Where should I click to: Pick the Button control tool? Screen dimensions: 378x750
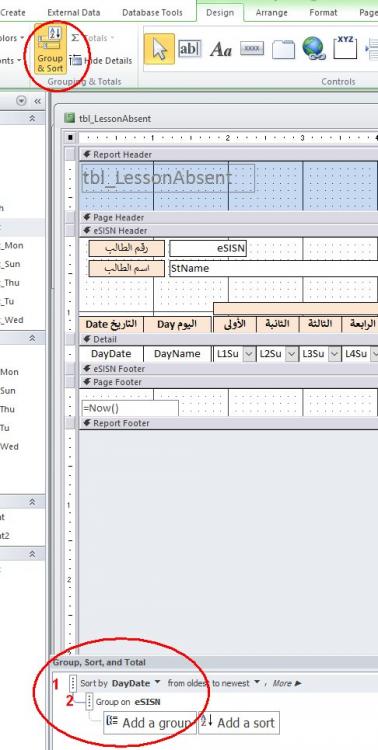(252, 49)
